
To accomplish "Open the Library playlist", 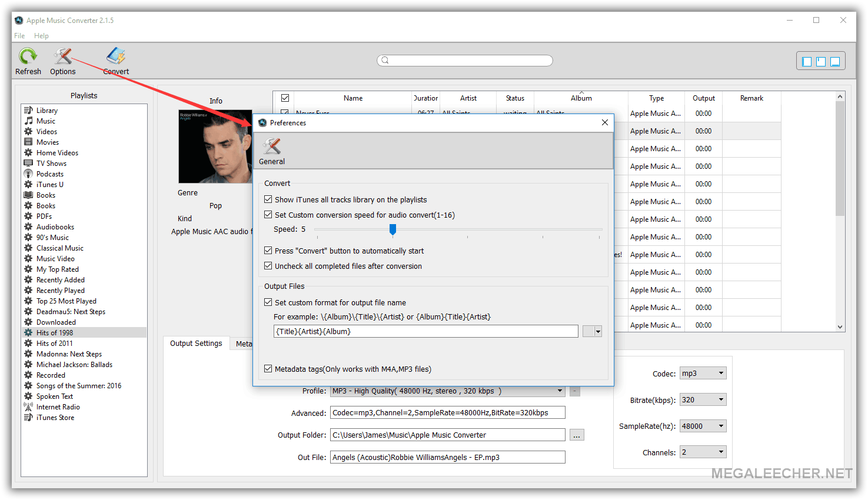I will pos(47,111).
